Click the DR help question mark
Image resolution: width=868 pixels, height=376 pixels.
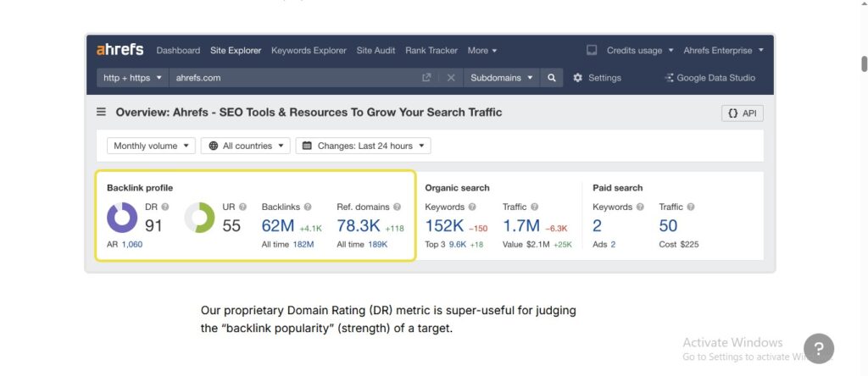click(165, 207)
